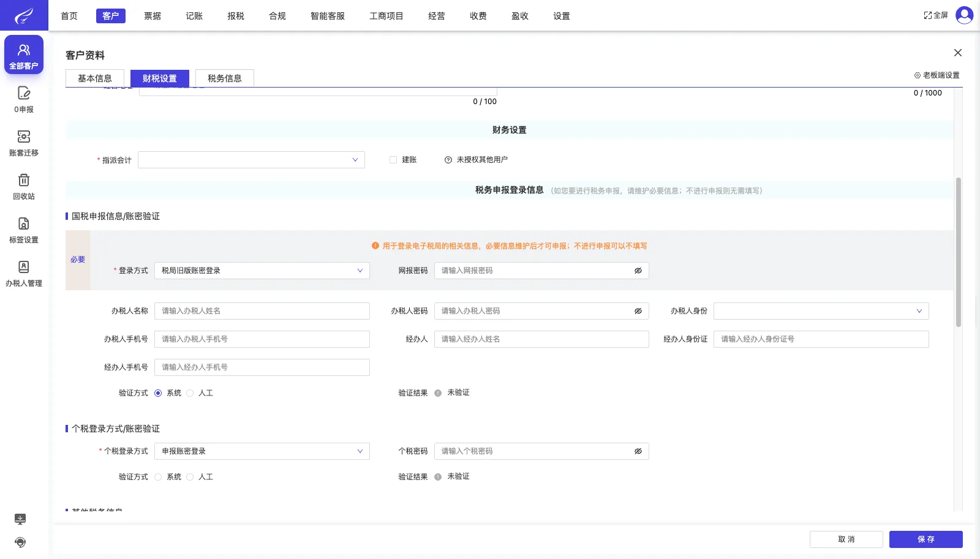Open the 回收站 recycle bin
The height and width of the screenshot is (559, 980).
point(24,187)
